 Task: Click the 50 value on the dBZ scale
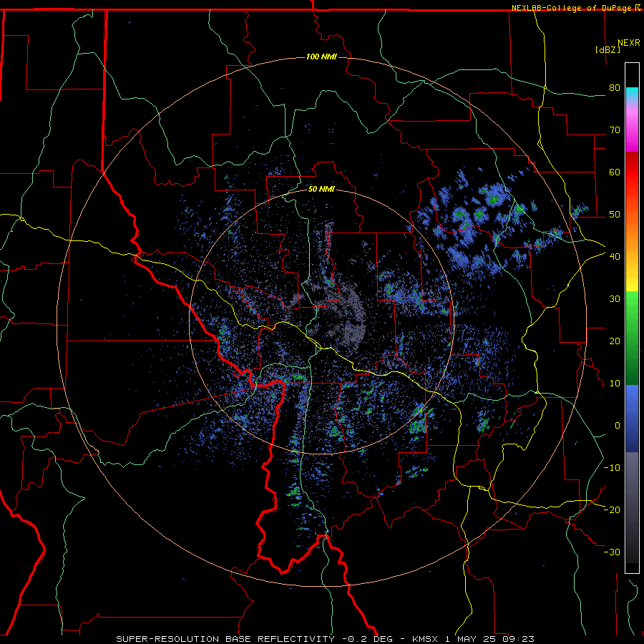(615, 215)
